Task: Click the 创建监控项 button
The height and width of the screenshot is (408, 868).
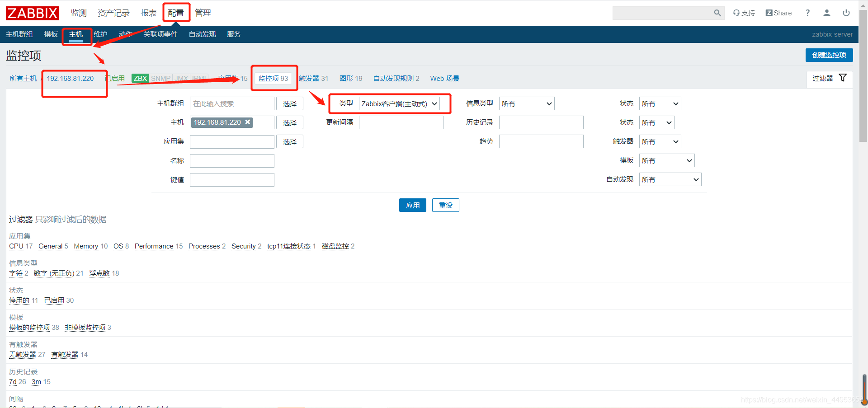Action: pyautogui.click(x=829, y=55)
